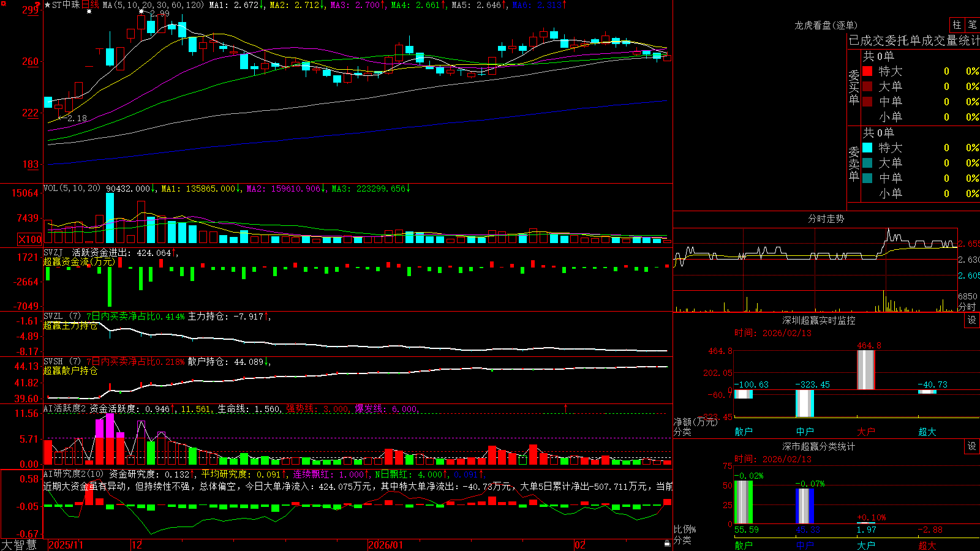Click the 龙虎看盘(逐单) panel title
980x551 pixels.
point(826,25)
